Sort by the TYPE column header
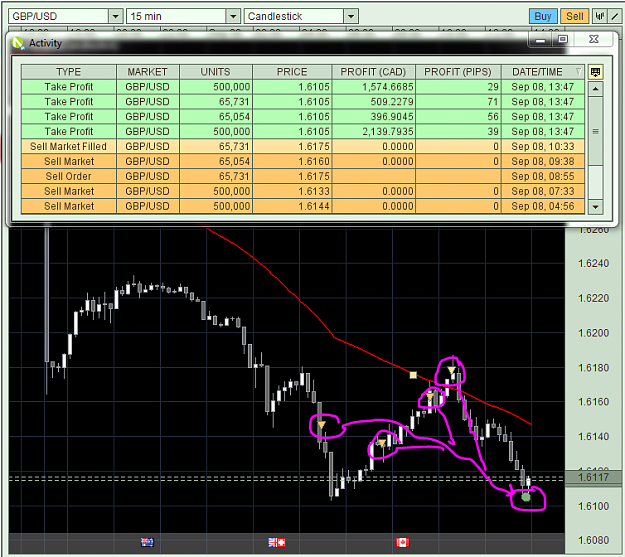This screenshot has height=557, width=625. (x=69, y=72)
